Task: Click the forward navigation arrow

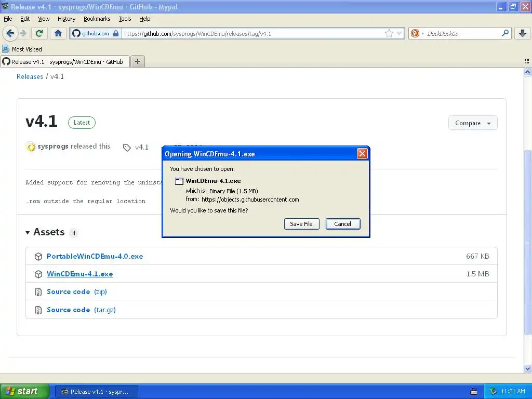Action: [23, 33]
